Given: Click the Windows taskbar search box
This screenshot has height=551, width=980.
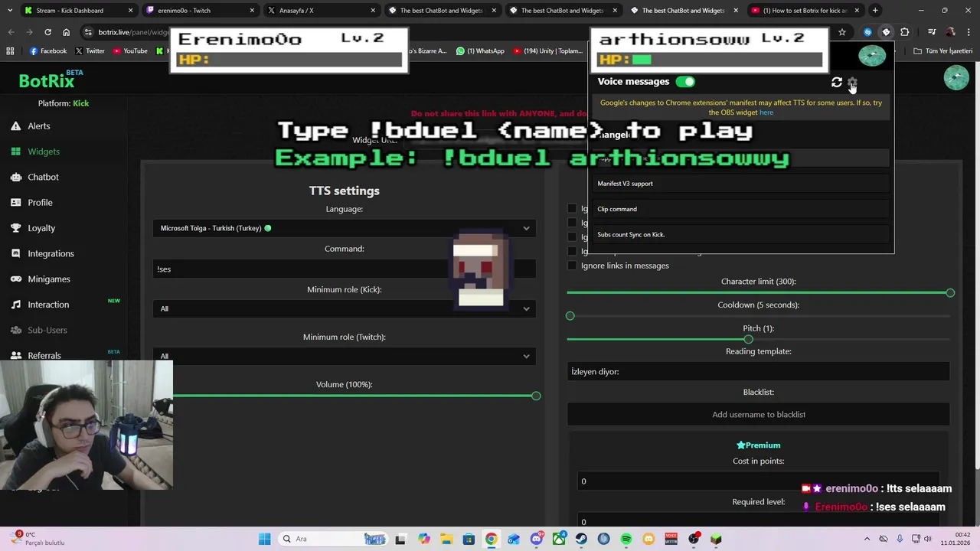Looking at the screenshot, I should click(x=332, y=539).
